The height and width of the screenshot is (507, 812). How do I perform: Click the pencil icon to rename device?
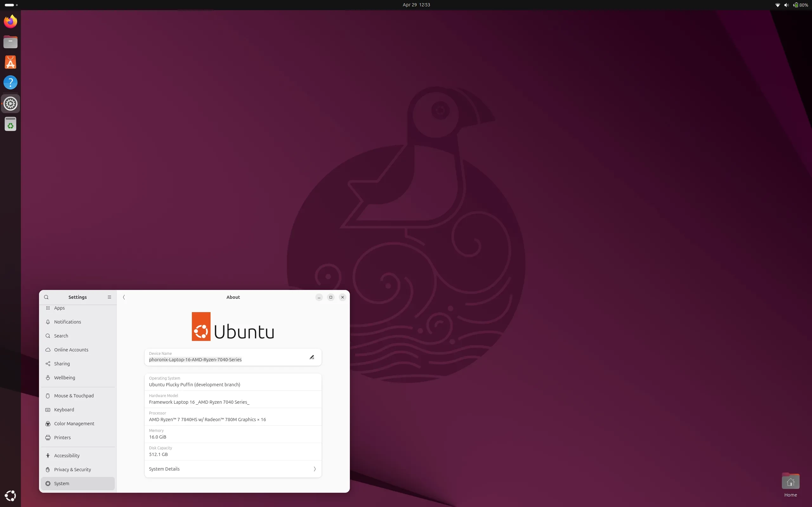[x=312, y=357]
